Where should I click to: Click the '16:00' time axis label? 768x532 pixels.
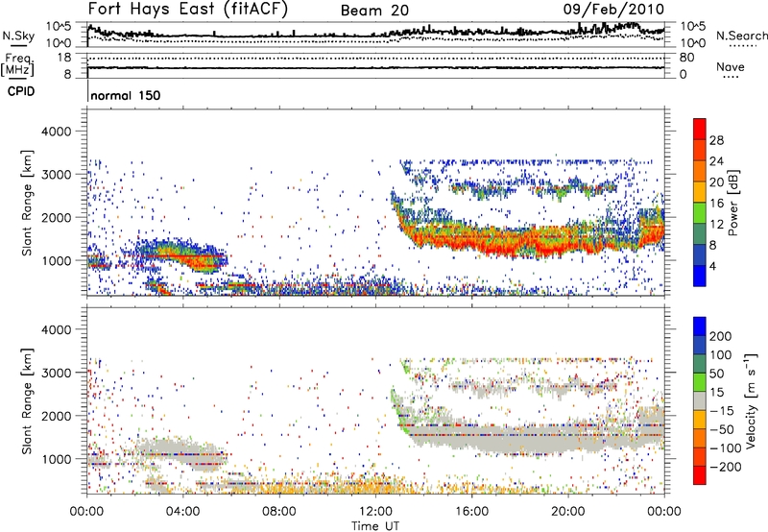[471, 512]
